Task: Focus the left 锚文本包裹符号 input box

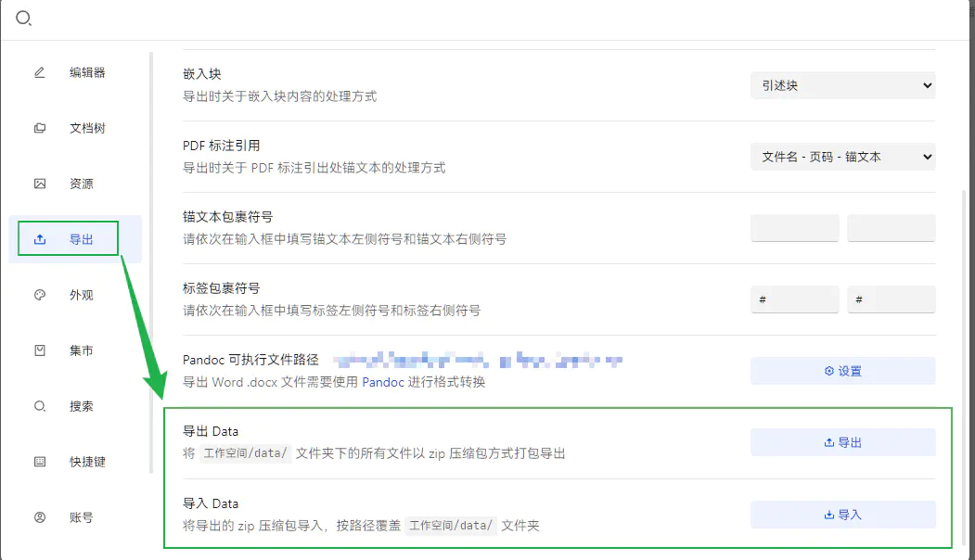Action: pyautogui.click(x=794, y=228)
